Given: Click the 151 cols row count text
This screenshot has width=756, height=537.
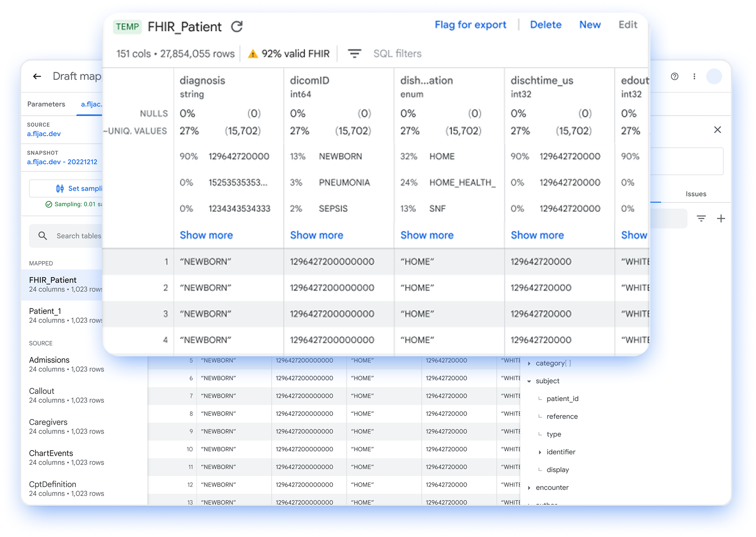Looking at the screenshot, I should click(175, 54).
